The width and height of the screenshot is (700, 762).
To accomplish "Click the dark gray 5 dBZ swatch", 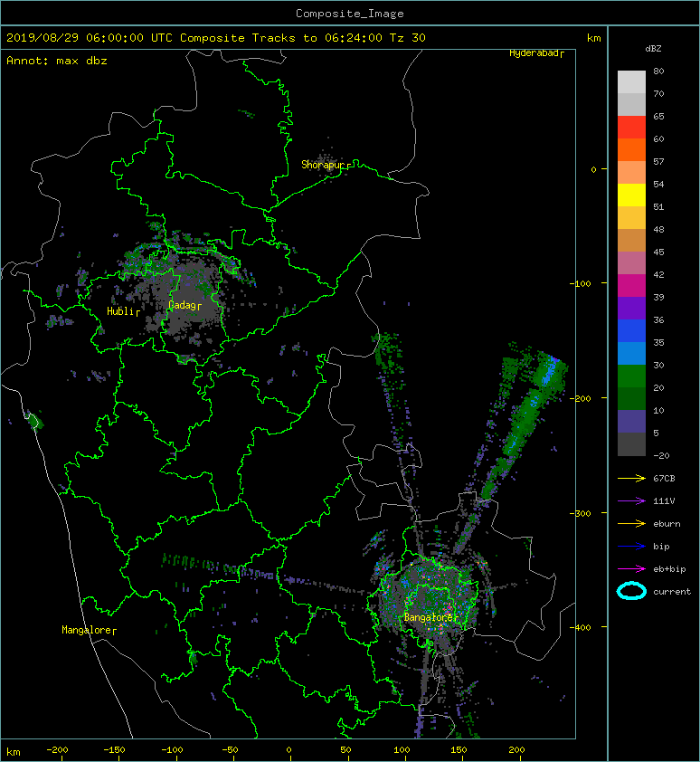I will 631,444.
